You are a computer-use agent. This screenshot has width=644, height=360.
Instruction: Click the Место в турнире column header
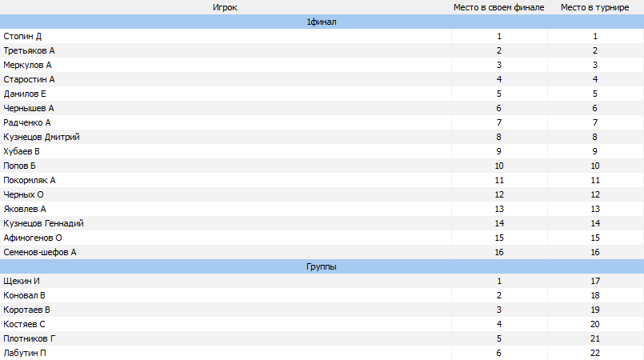594,7
